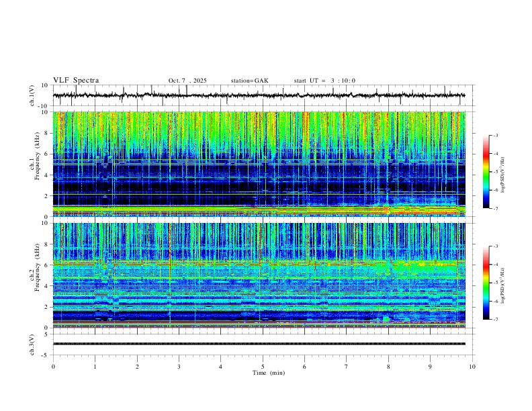Click the upper colorbar "log(PSD)(V²/Hz)" label

click(503, 175)
